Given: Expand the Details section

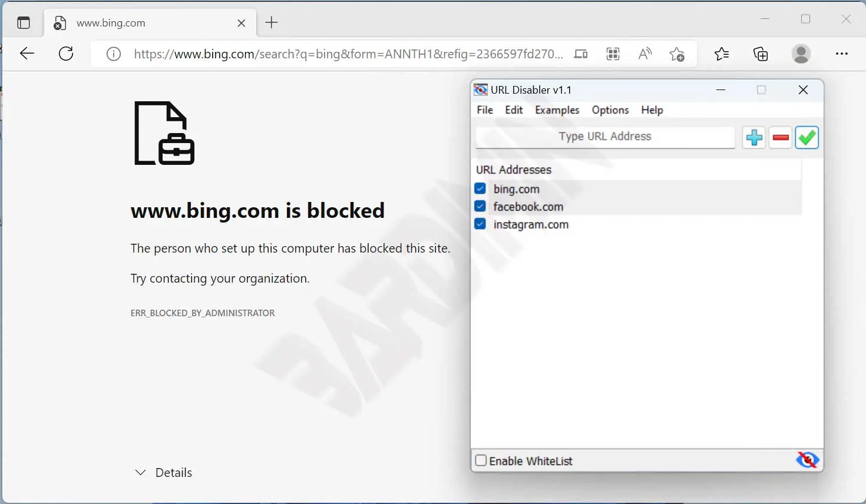Looking at the screenshot, I should click(164, 472).
